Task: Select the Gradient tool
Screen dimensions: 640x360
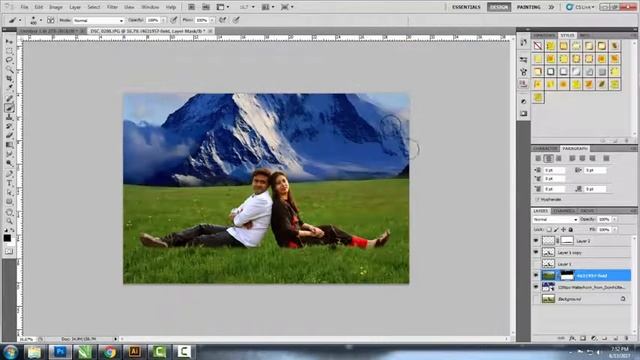Action: 9,144
